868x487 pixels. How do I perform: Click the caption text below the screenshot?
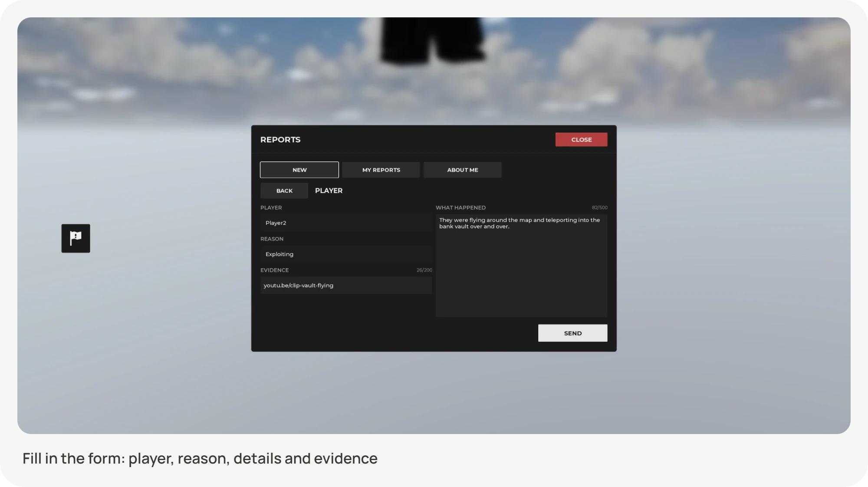[x=200, y=458]
